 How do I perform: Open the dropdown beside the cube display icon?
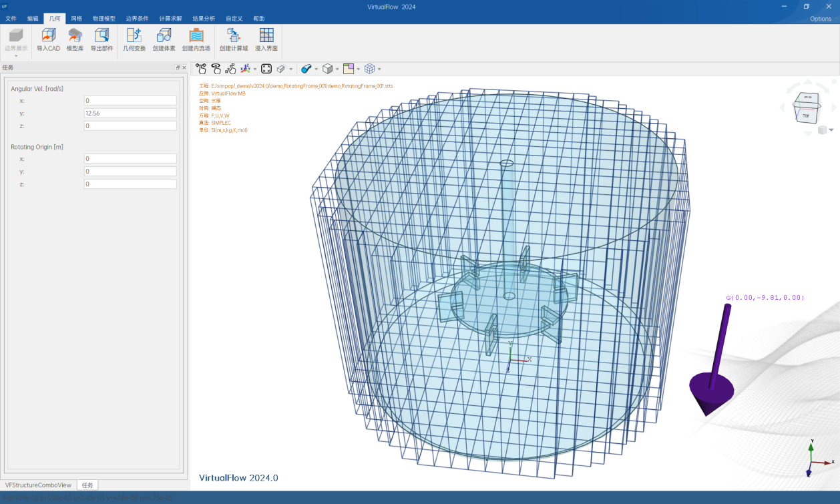coord(337,69)
